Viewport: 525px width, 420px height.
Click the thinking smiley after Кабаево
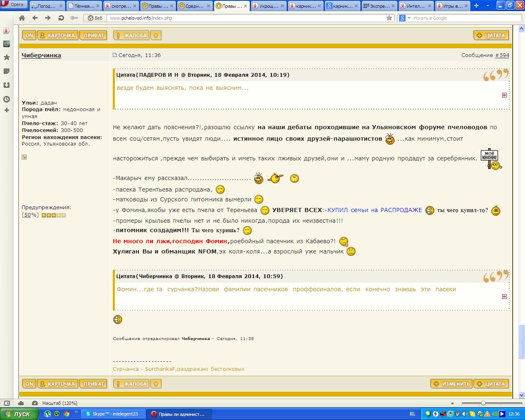344,242
